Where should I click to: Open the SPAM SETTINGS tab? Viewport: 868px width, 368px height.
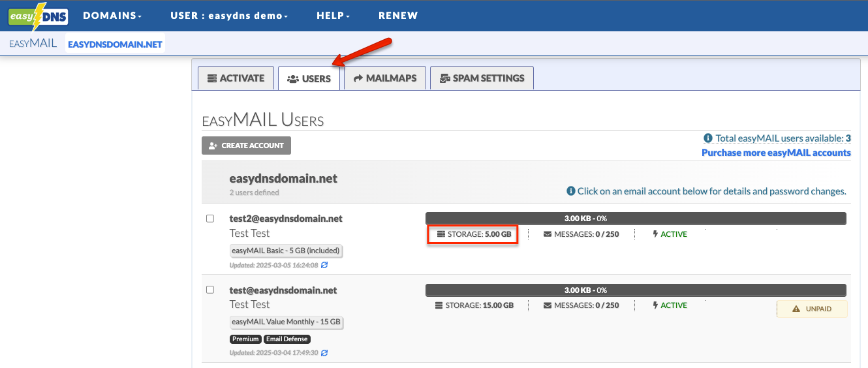pyautogui.click(x=482, y=78)
